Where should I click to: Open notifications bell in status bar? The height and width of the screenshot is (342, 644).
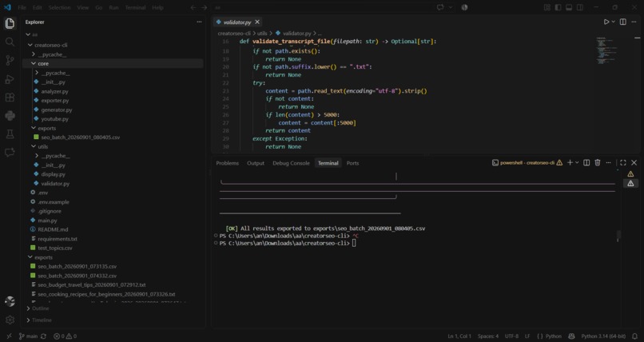coord(635,336)
